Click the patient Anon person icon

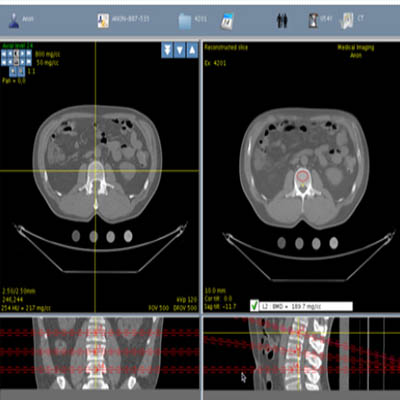[14, 20]
